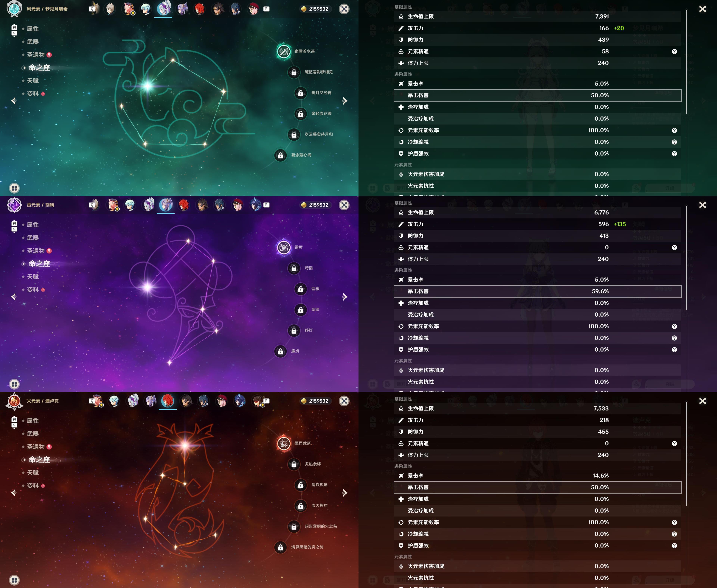The height and width of the screenshot is (588, 717).
Task: Click the 生命值上限 7,391 stat row
Action: point(537,17)
